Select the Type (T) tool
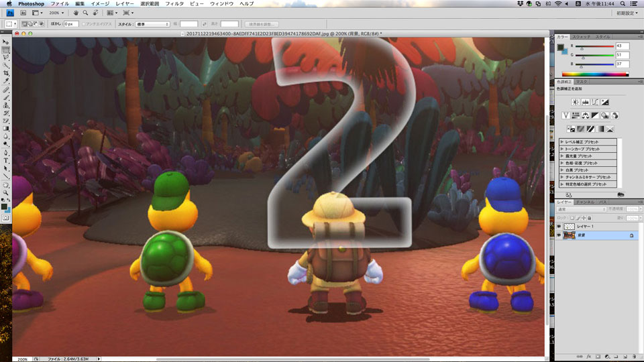The width and height of the screenshot is (644, 362). [x=6, y=160]
